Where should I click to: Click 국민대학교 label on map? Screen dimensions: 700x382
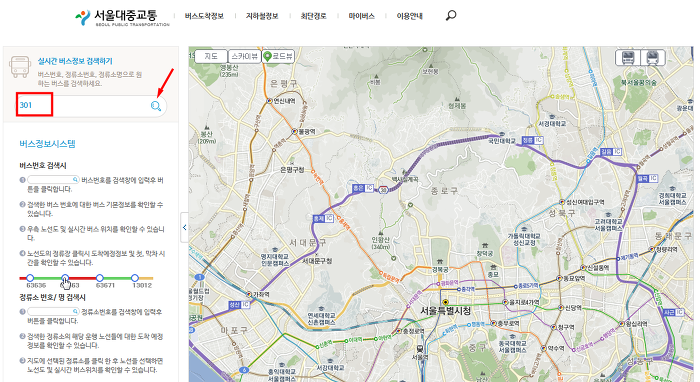pyautogui.click(x=502, y=141)
